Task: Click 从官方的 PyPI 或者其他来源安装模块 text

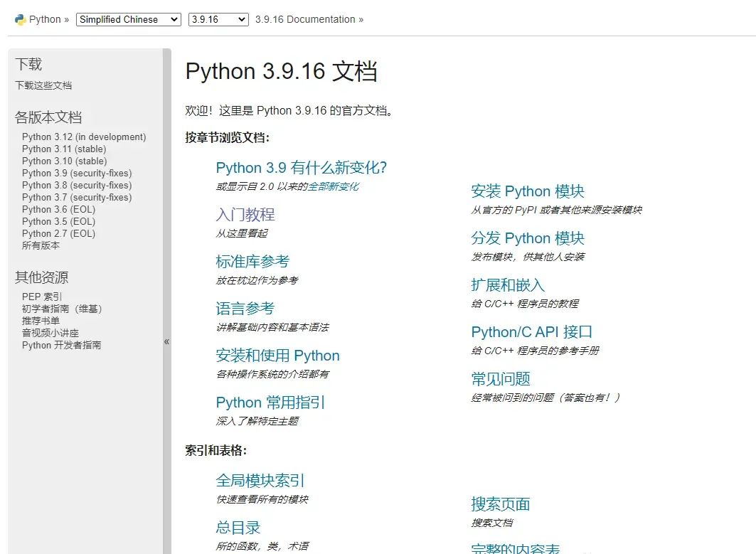Action: click(556, 210)
